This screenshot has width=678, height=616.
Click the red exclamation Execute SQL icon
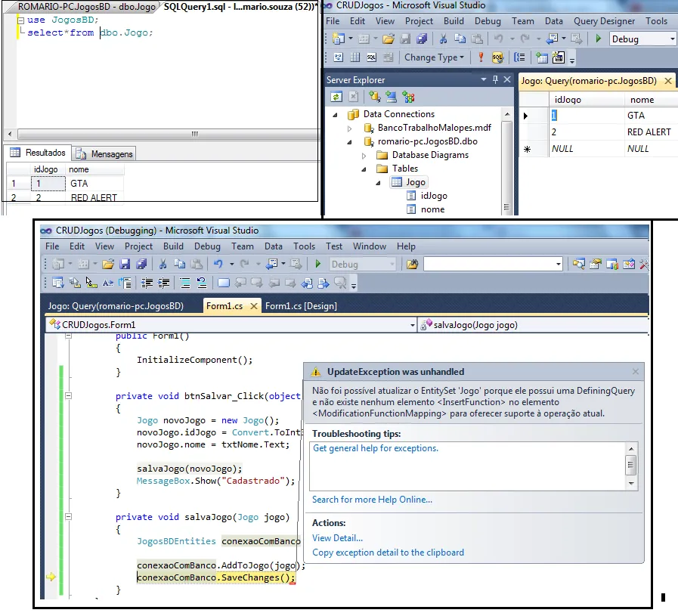[481, 57]
